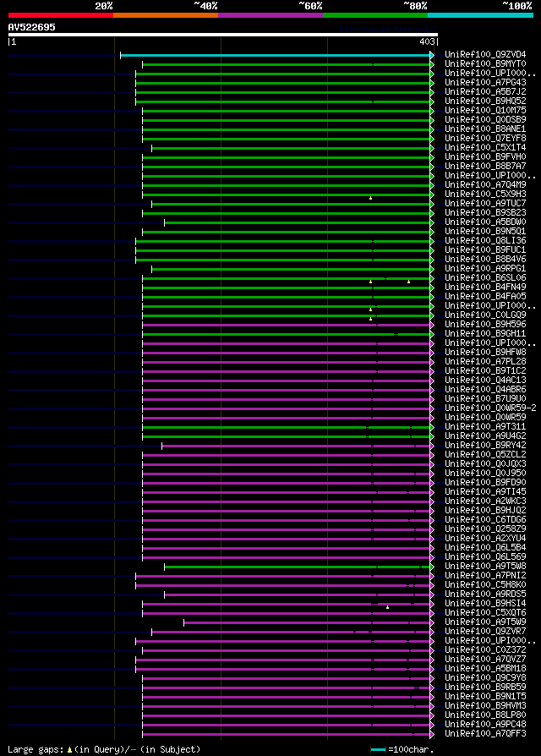Select the UniRef100_Q7EYF8 label
The width and height of the screenshot is (541, 756).
(x=485, y=139)
